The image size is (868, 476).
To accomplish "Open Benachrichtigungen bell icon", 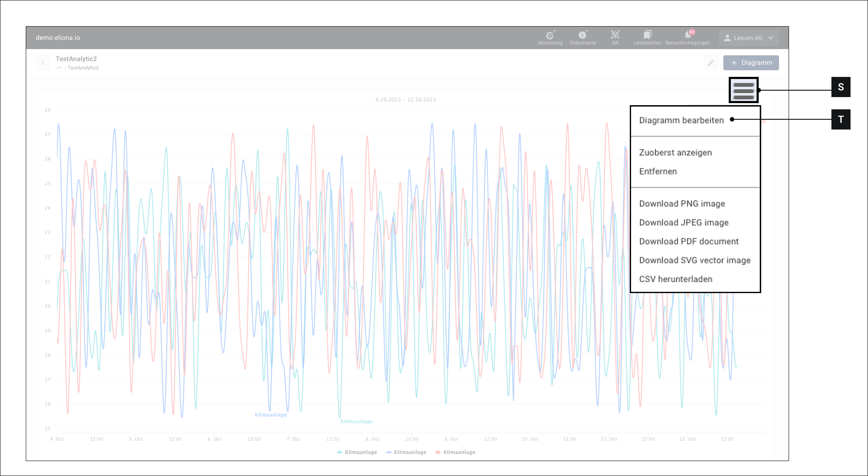I will pyautogui.click(x=687, y=35).
